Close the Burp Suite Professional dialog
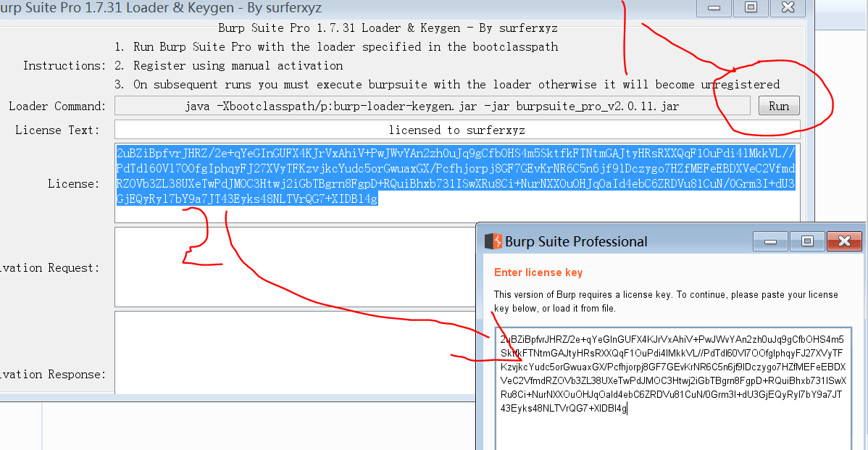The width and height of the screenshot is (868, 450). point(843,241)
